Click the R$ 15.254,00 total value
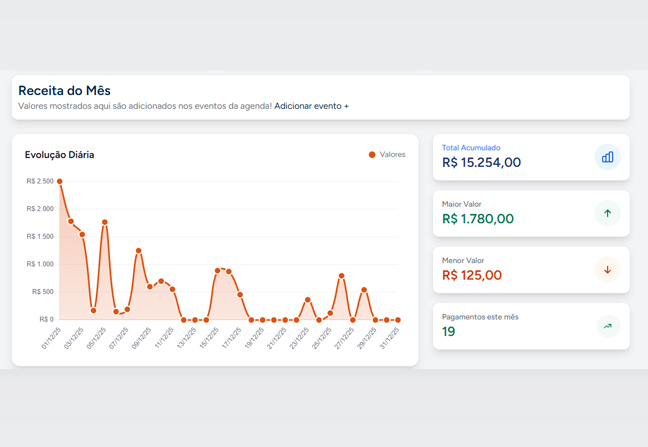The width and height of the screenshot is (648, 447). click(481, 163)
